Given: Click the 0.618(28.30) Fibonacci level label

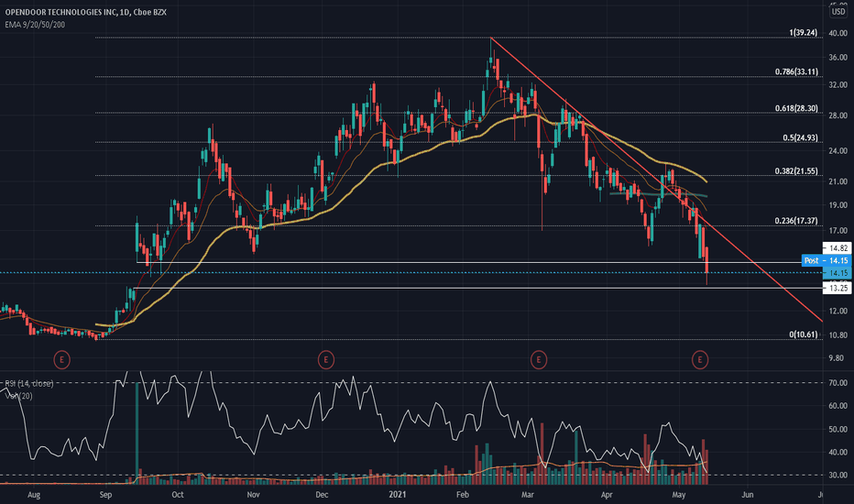Looking at the screenshot, I should 796,108.
